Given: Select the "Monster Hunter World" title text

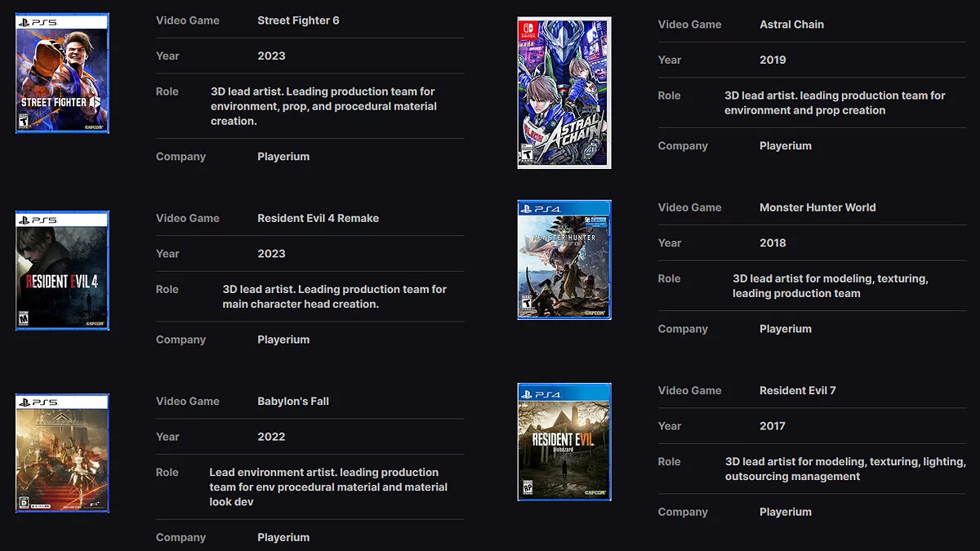Looking at the screenshot, I should point(817,207).
